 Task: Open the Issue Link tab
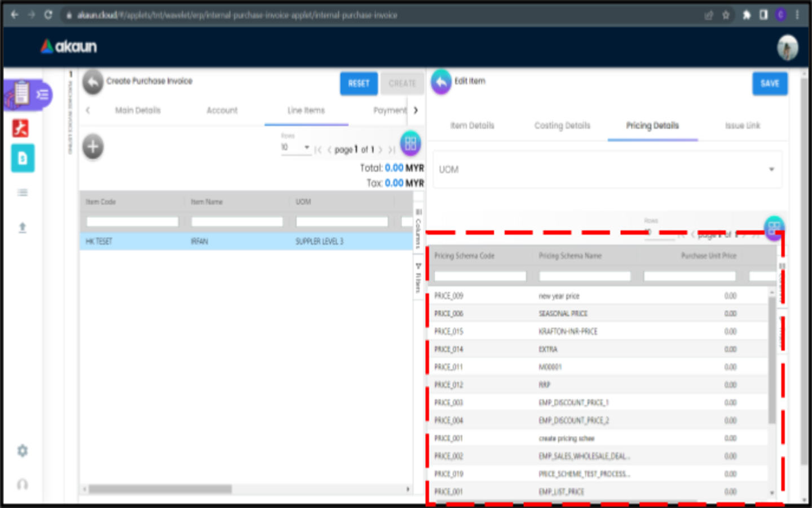[742, 126]
